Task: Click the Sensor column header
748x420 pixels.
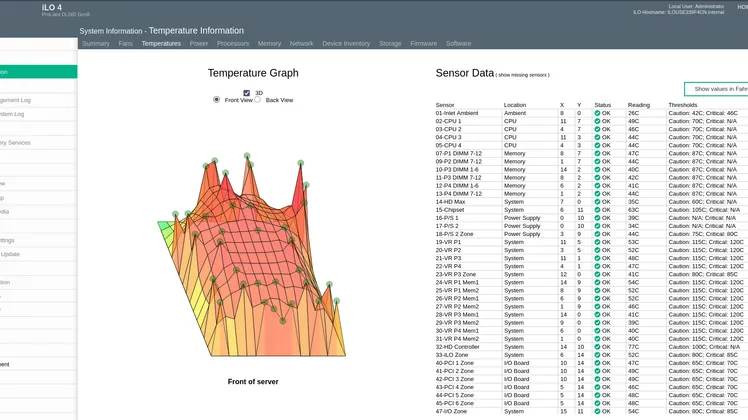Action: [445, 105]
